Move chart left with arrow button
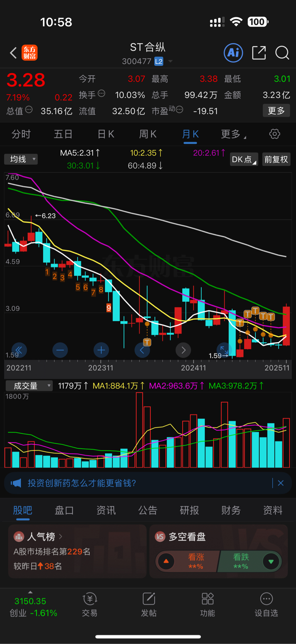The width and height of the screenshot is (296, 644). (x=142, y=350)
